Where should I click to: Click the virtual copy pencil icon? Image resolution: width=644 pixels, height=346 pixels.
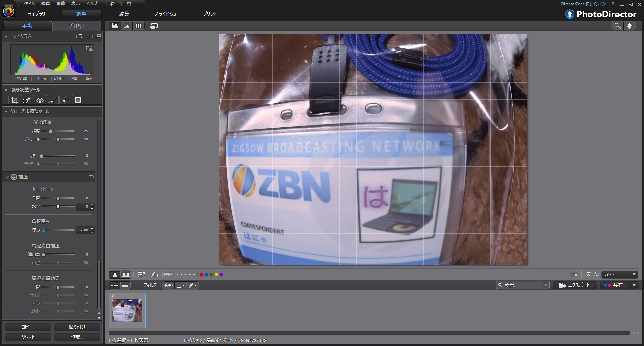[154, 275]
